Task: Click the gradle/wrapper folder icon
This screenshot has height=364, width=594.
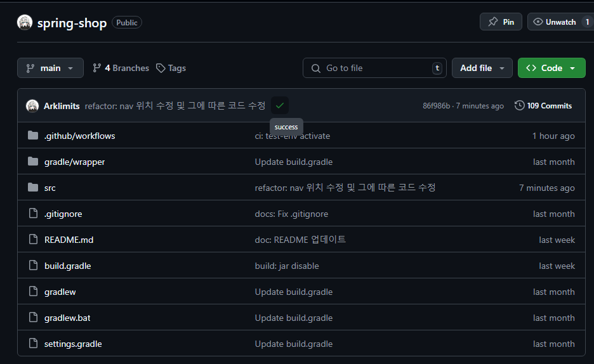Action: (33, 162)
